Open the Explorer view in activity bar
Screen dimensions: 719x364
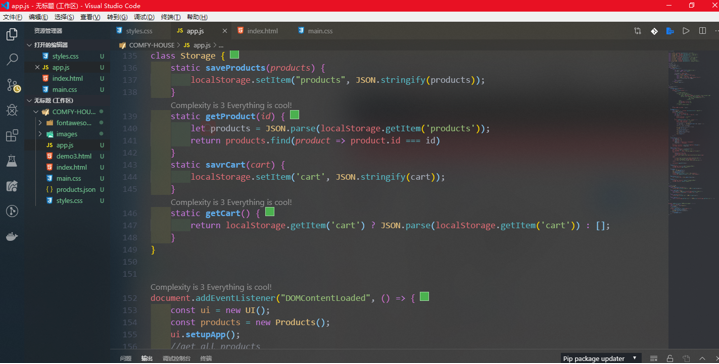coord(12,34)
